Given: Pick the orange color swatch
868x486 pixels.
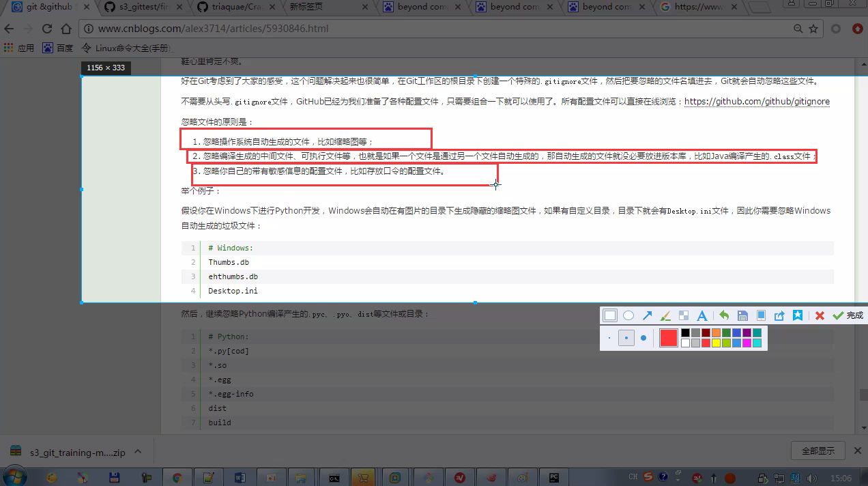Looking at the screenshot, I should tap(716, 333).
